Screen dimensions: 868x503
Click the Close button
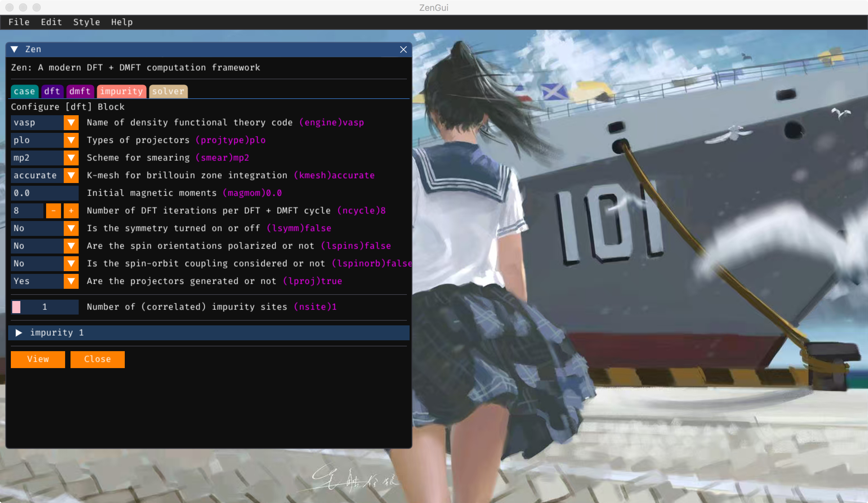point(97,359)
